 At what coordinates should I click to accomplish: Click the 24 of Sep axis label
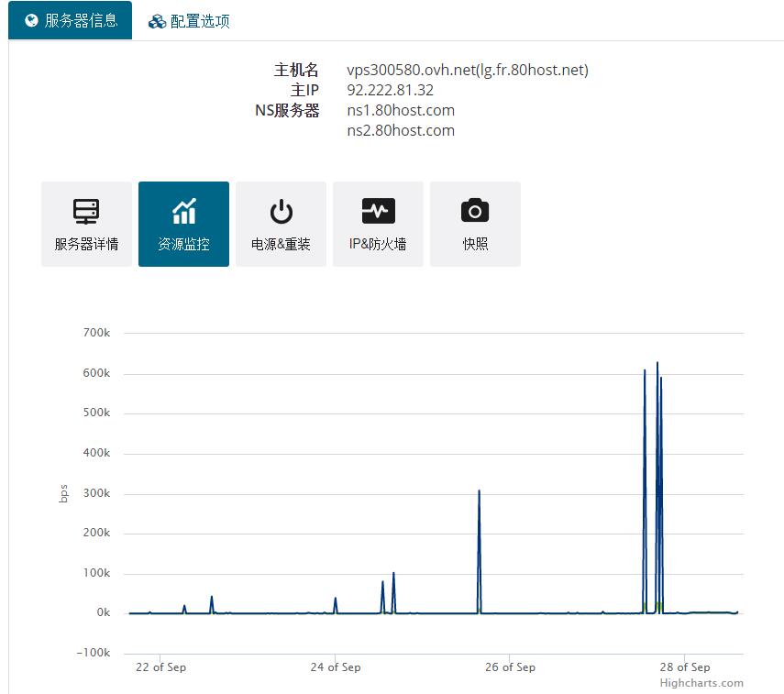click(335, 667)
